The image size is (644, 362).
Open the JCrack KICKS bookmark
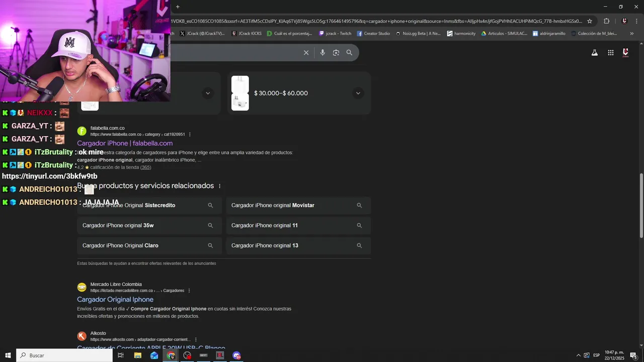click(x=247, y=34)
